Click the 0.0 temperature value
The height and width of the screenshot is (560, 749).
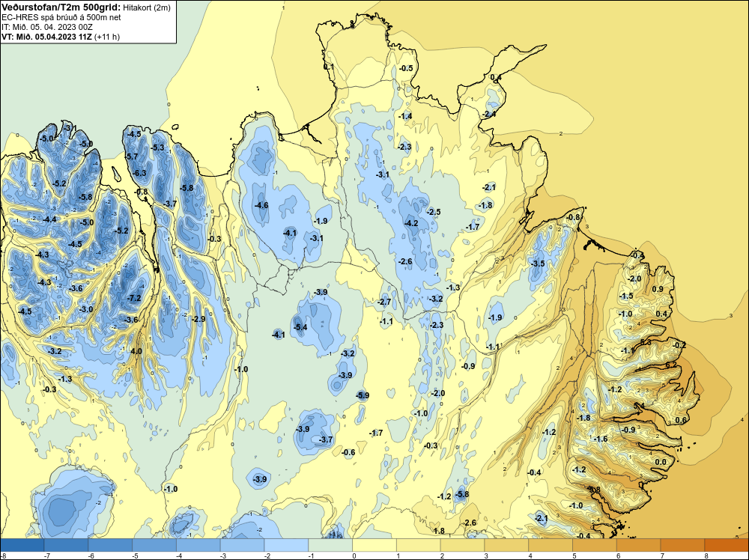pos(661,462)
